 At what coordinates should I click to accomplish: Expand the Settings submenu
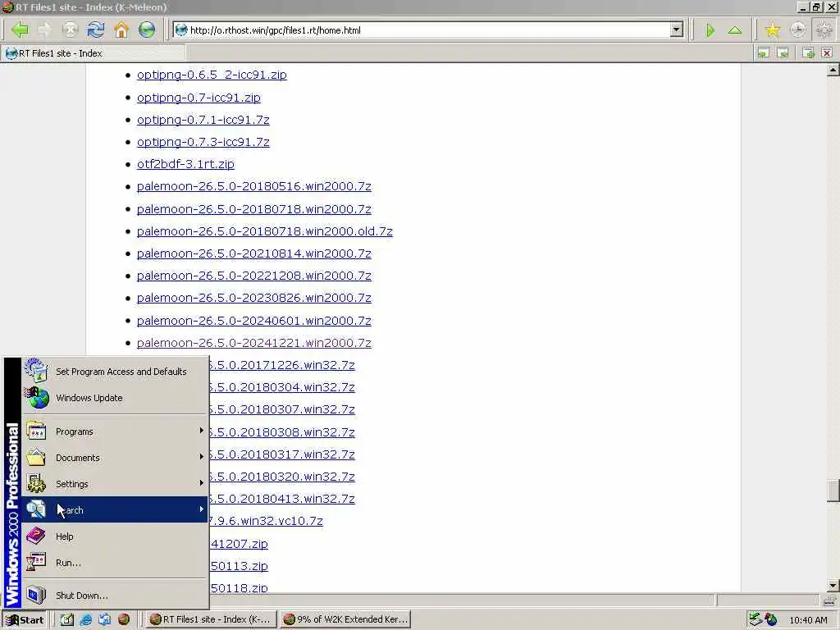[x=115, y=484]
